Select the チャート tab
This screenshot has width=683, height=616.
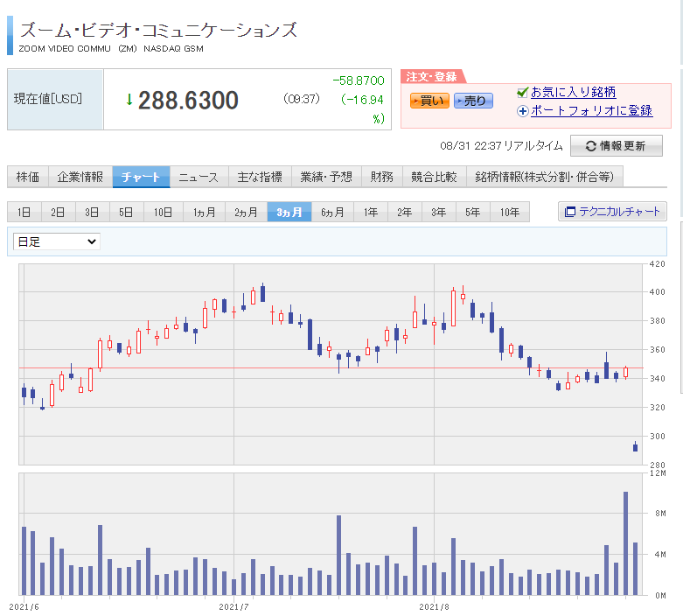click(141, 177)
